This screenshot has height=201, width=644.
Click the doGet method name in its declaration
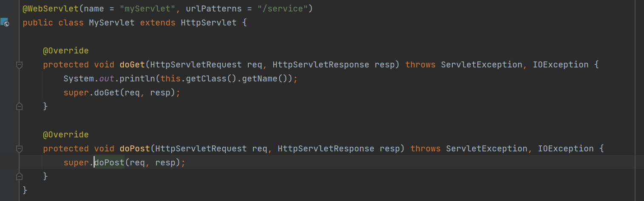click(132, 65)
